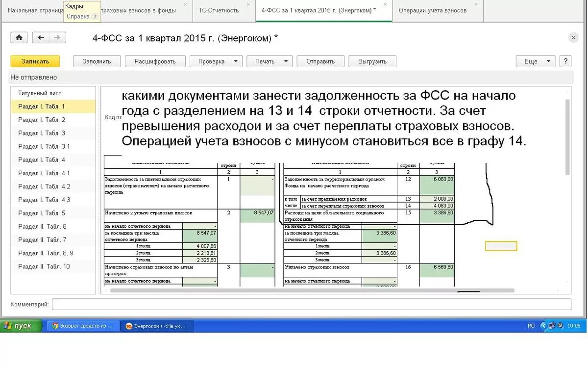
Task: Click the Комментарий input field
Action: pyautogui.click(x=311, y=304)
